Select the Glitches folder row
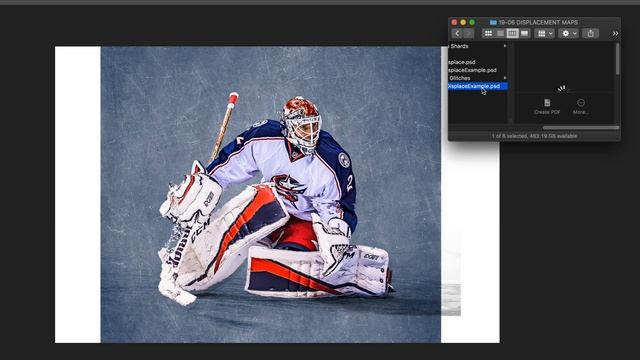 478,78
